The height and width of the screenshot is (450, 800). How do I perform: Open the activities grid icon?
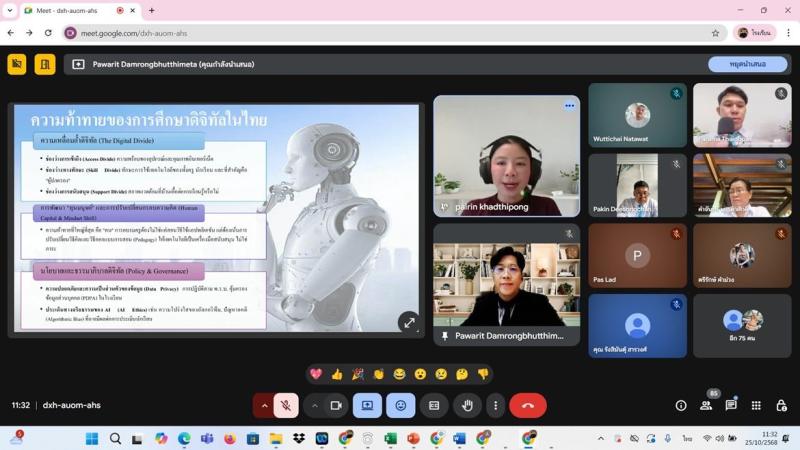pos(756,405)
